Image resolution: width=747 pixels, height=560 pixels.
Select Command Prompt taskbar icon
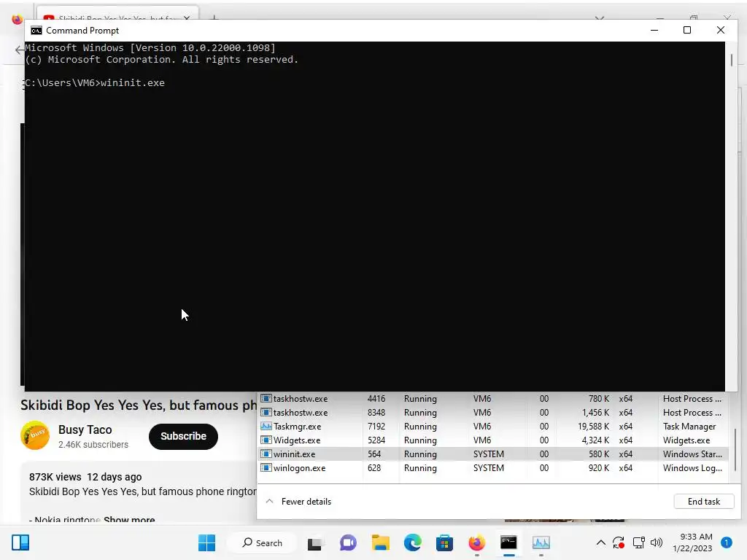508,542
